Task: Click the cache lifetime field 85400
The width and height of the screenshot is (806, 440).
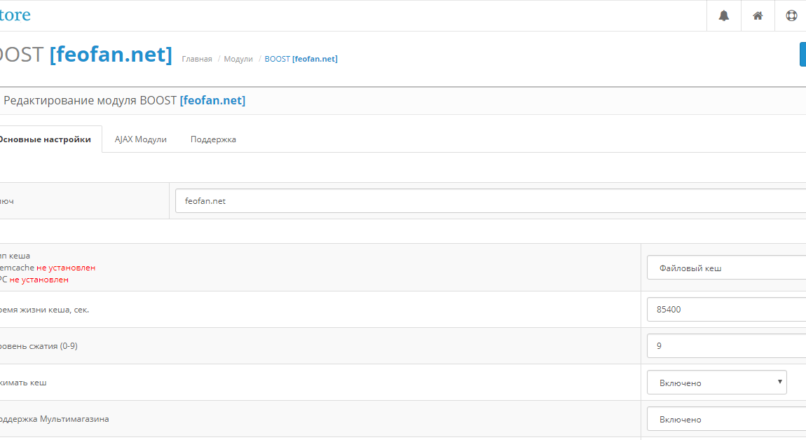Action: tap(726, 309)
